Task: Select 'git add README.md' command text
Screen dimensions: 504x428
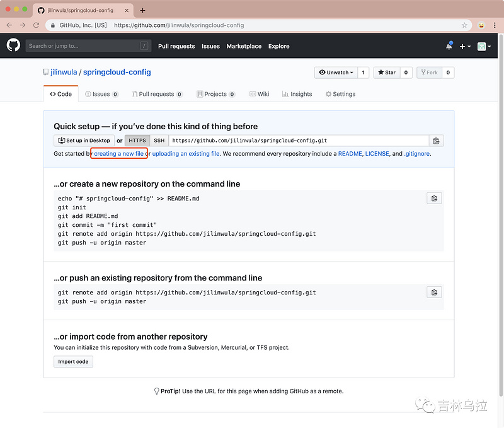Action: (x=88, y=216)
